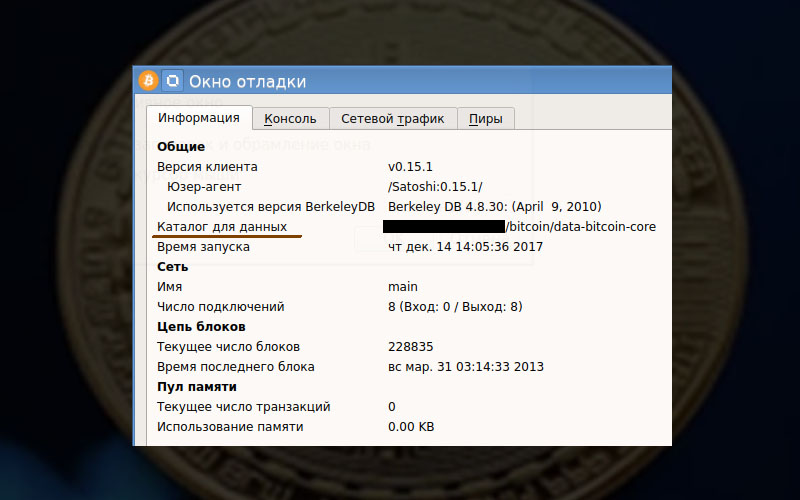Select the 228835 block count value
This screenshot has height=500, width=800.
[411, 347]
